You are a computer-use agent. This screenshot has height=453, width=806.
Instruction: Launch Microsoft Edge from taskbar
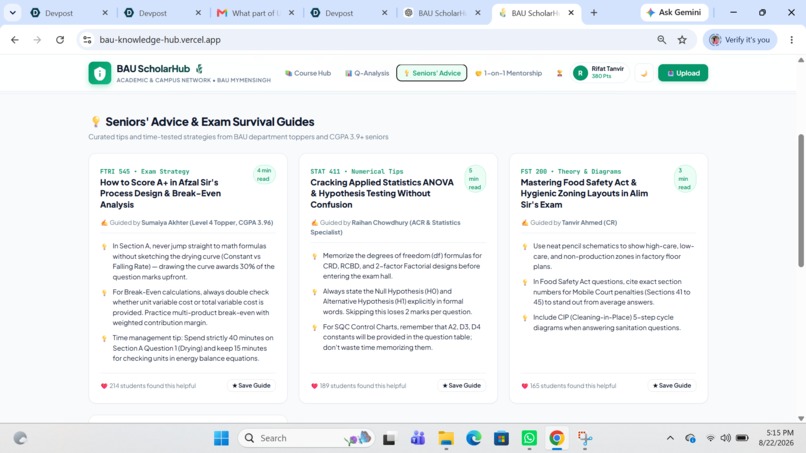pyautogui.click(x=473, y=438)
